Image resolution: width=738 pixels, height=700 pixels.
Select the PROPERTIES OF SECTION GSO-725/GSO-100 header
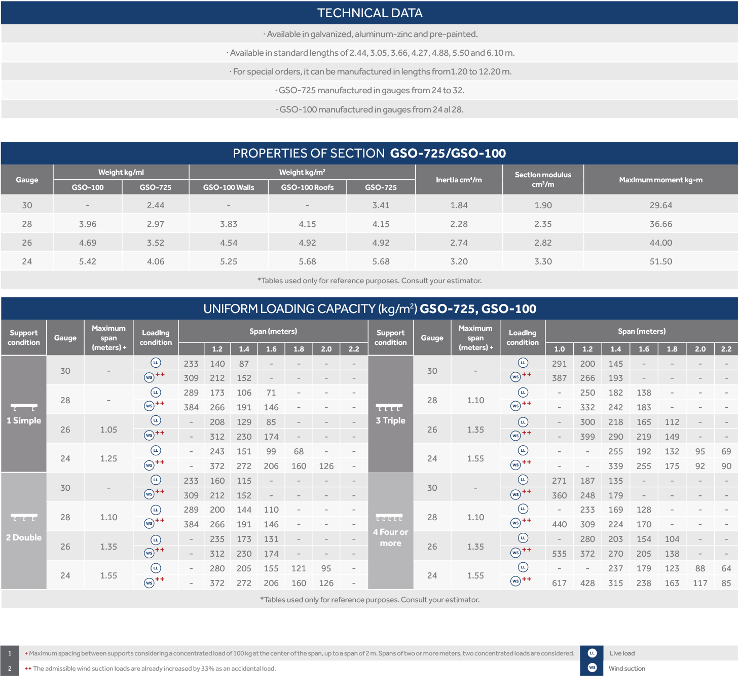369,153
